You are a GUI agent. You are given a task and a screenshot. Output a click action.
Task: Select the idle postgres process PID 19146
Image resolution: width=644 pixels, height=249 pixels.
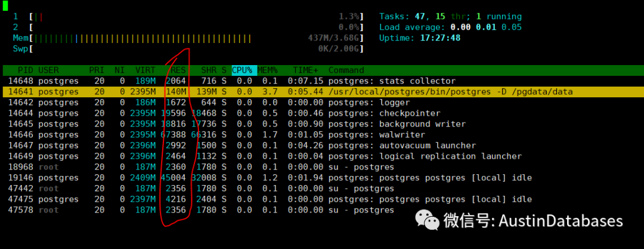click(322, 178)
